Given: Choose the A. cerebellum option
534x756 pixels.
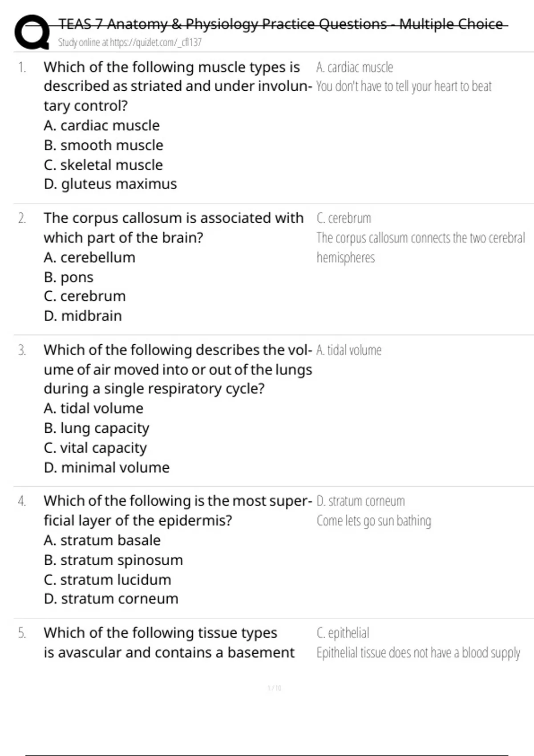Looking at the screenshot, I should [89, 257].
